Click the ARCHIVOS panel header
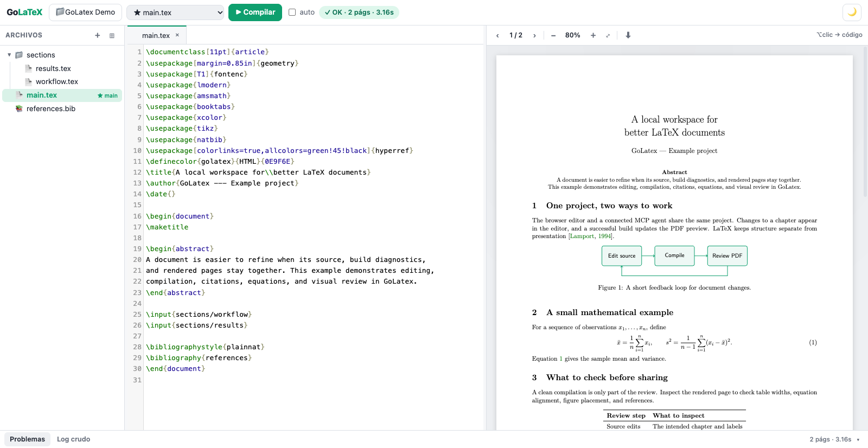 (x=24, y=35)
